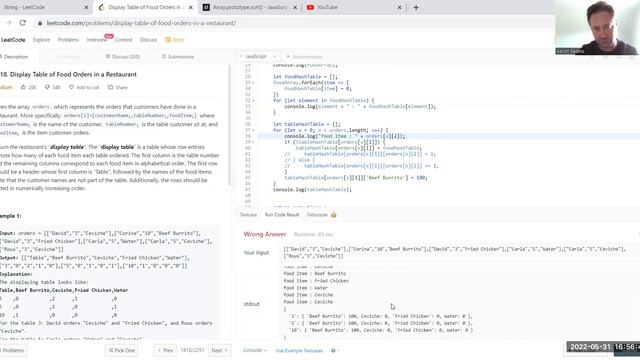
Task: Click the 'console.log(tableHashTable);' code line
Action: click(312, 190)
